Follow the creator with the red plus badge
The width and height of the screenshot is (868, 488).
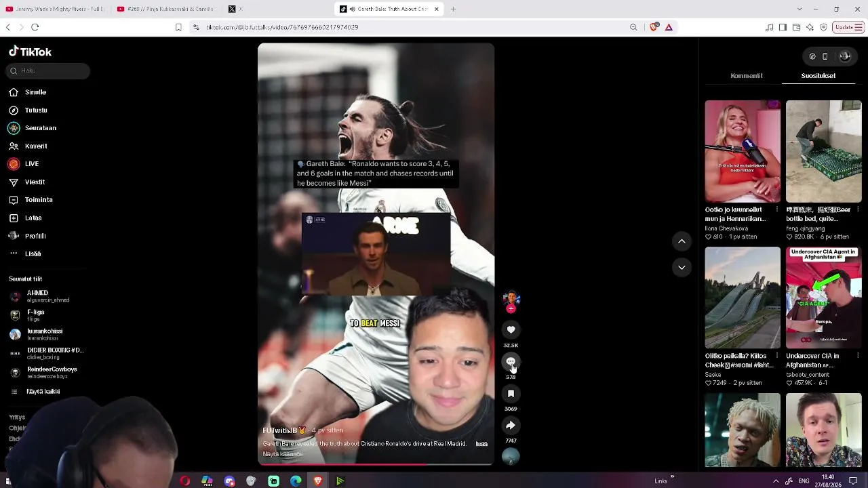[x=511, y=309]
